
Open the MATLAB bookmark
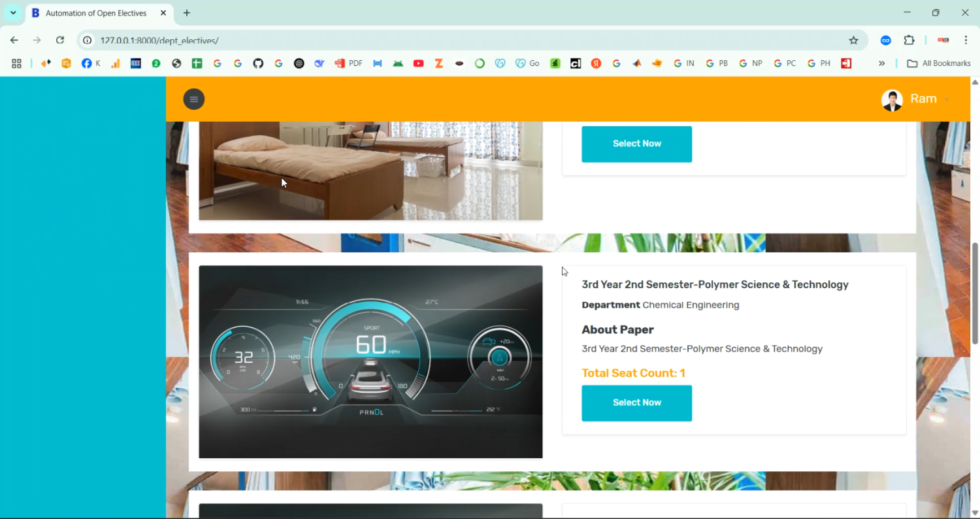(636, 63)
